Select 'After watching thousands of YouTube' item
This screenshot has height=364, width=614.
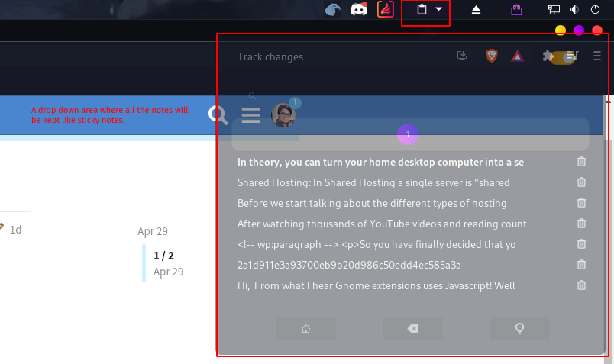pos(382,224)
